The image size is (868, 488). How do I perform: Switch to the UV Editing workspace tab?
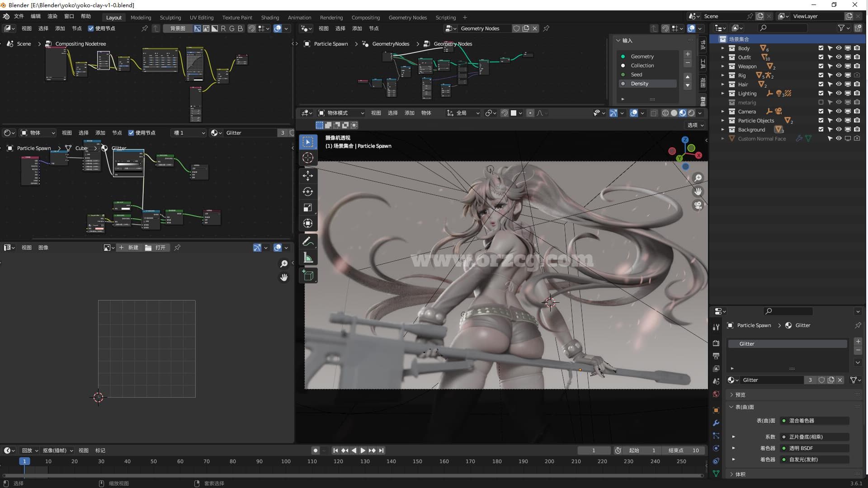202,18
